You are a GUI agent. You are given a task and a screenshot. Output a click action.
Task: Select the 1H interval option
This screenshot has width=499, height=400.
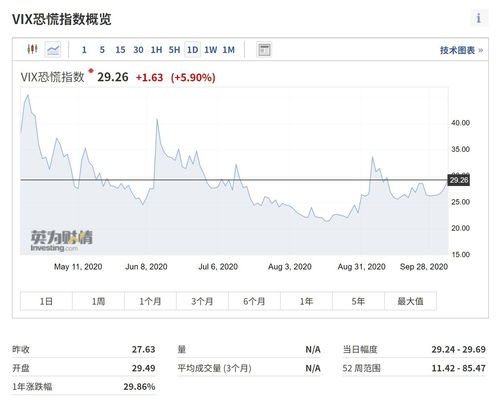156,50
